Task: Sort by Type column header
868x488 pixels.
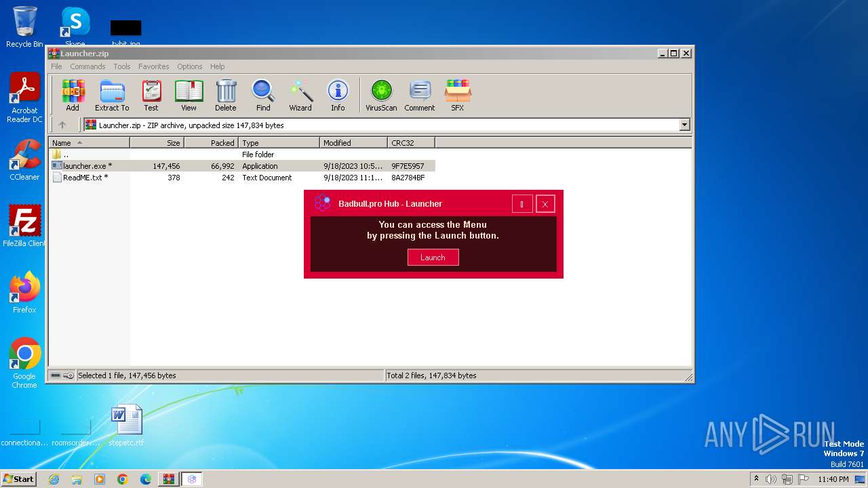Action: [x=279, y=143]
